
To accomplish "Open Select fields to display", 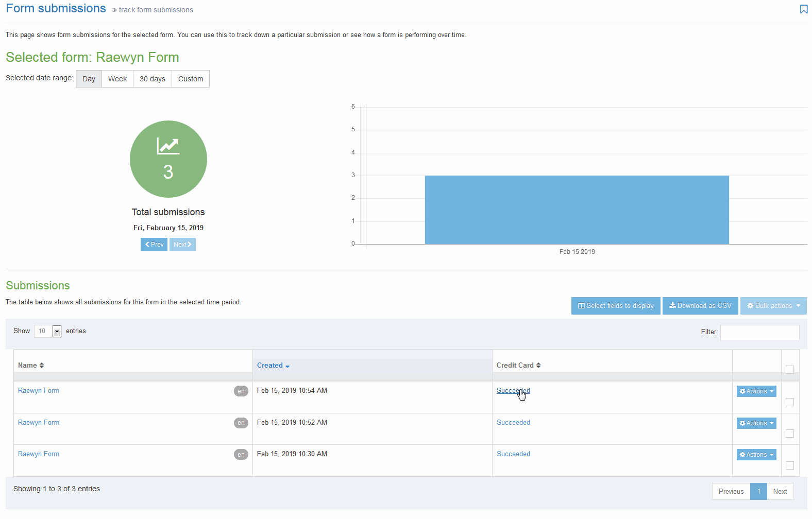I will pos(616,306).
